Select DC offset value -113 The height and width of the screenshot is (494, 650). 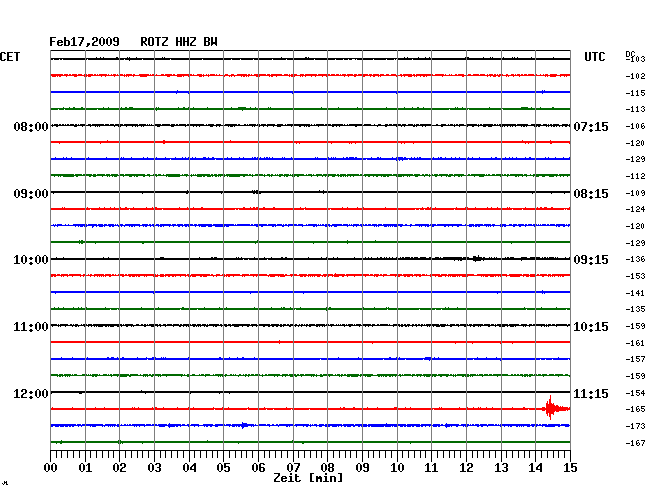tap(636, 109)
